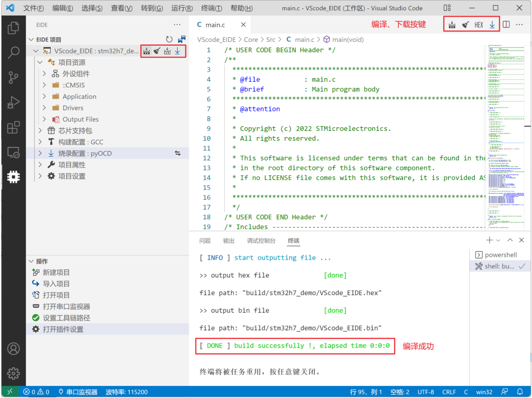Click remote window indicator in status bar

point(10,392)
